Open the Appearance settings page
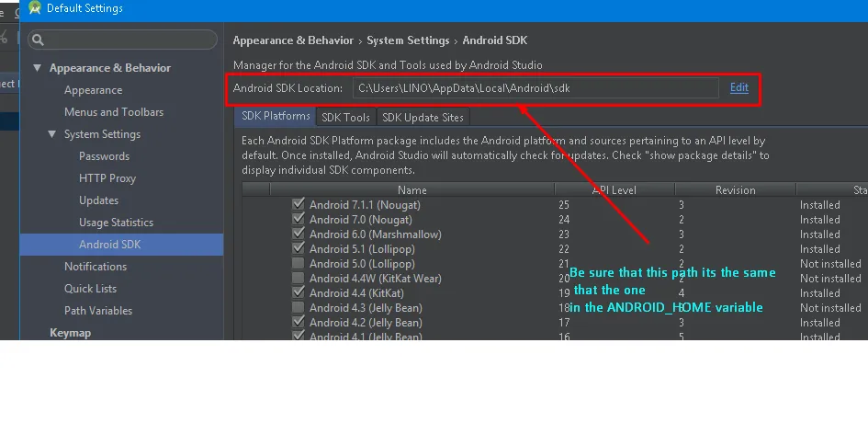This screenshot has width=868, height=423. [93, 90]
